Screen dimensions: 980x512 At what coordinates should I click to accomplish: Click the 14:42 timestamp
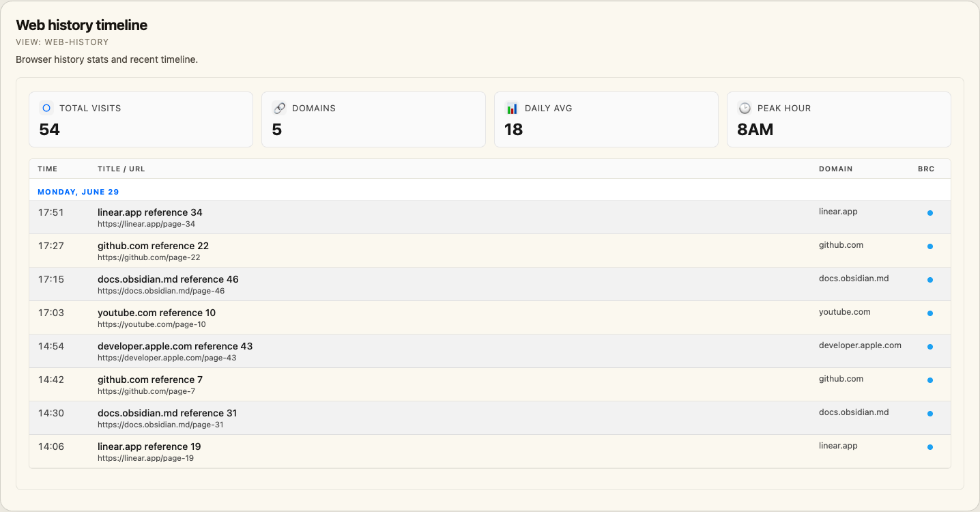click(51, 380)
